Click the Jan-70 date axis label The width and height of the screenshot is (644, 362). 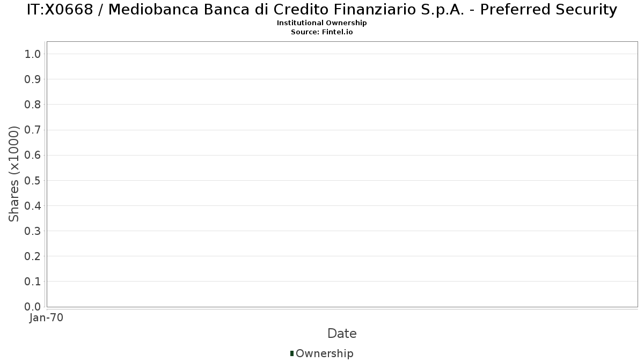pyautogui.click(x=47, y=318)
